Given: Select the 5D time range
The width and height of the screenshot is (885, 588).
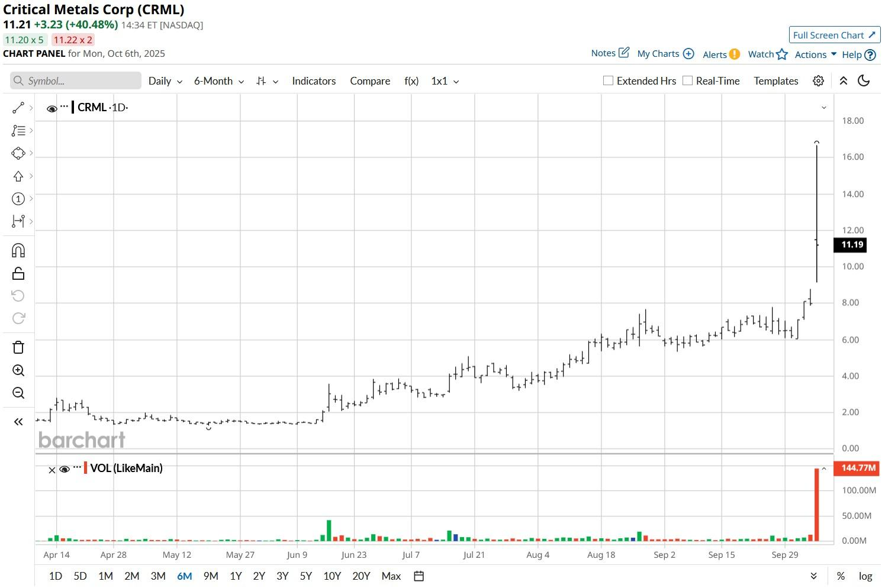Looking at the screenshot, I should (x=80, y=576).
